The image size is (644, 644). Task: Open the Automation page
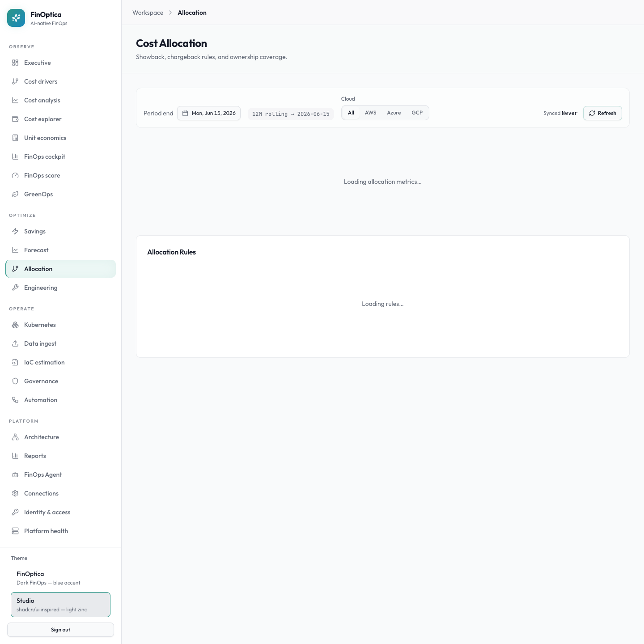(x=60, y=400)
